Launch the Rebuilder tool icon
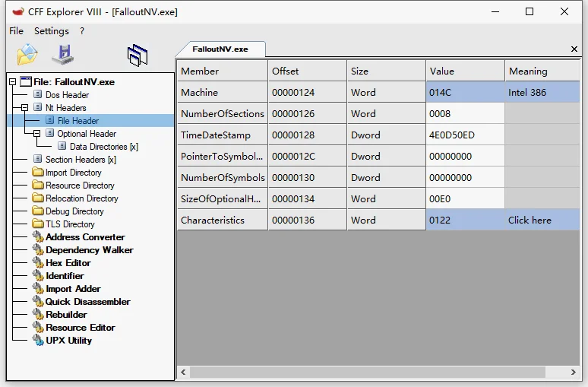588x387 pixels. click(38, 314)
